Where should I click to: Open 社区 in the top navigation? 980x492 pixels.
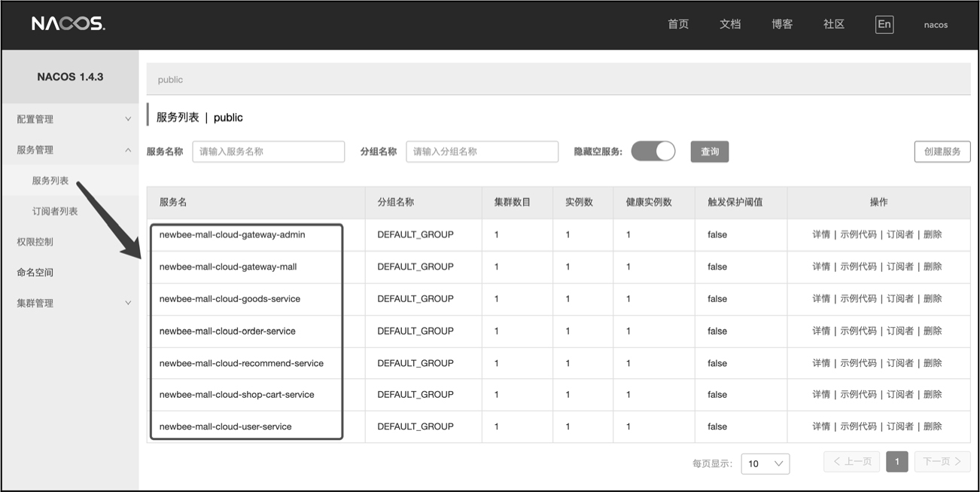point(834,24)
